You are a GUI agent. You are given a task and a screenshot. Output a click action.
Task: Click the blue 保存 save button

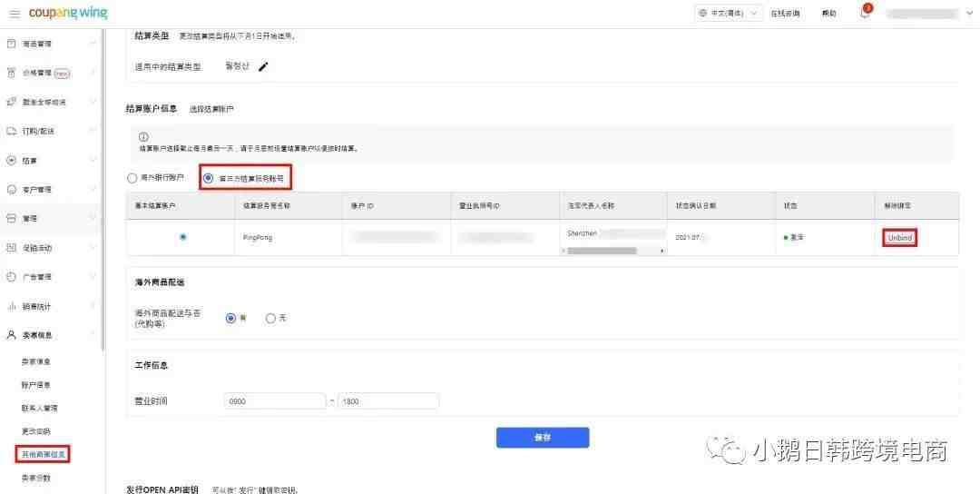tap(543, 438)
